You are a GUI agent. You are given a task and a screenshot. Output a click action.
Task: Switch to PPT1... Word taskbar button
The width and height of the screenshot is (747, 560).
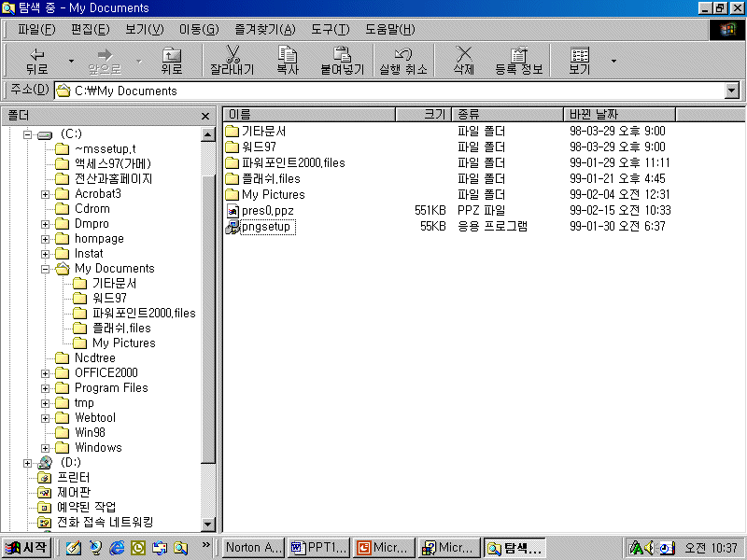(319, 548)
